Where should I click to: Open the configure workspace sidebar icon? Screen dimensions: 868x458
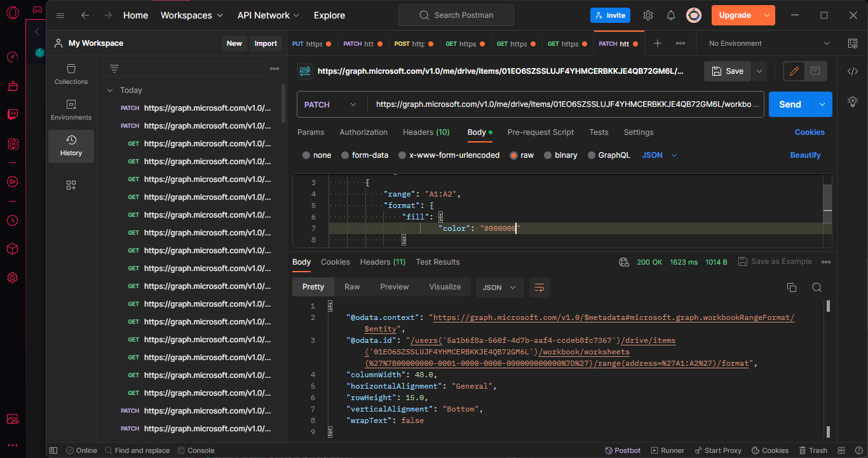(x=71, y=185)
